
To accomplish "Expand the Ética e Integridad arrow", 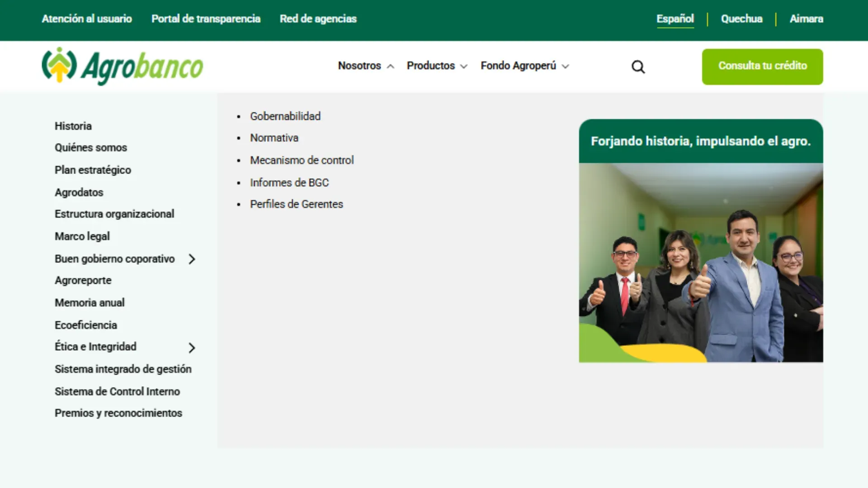I will click(192, 347).
